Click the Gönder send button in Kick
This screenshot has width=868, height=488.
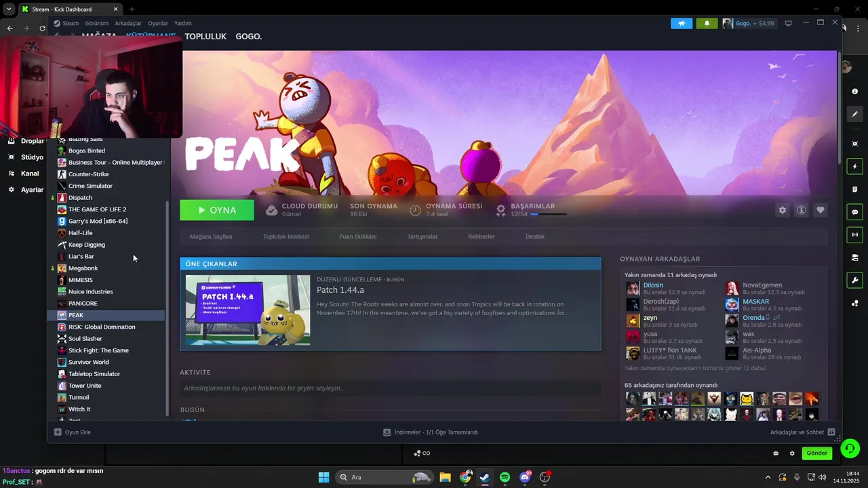click(x=816, y=453)
